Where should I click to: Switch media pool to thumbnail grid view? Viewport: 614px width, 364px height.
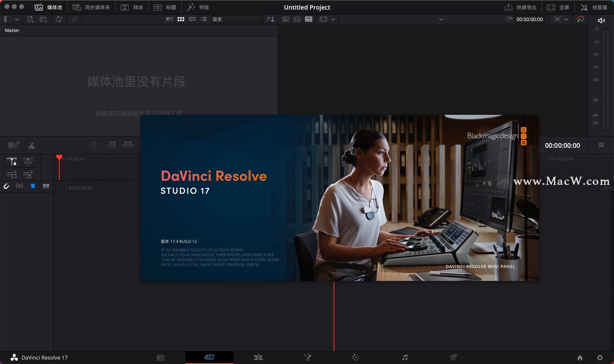coord(181,19)
